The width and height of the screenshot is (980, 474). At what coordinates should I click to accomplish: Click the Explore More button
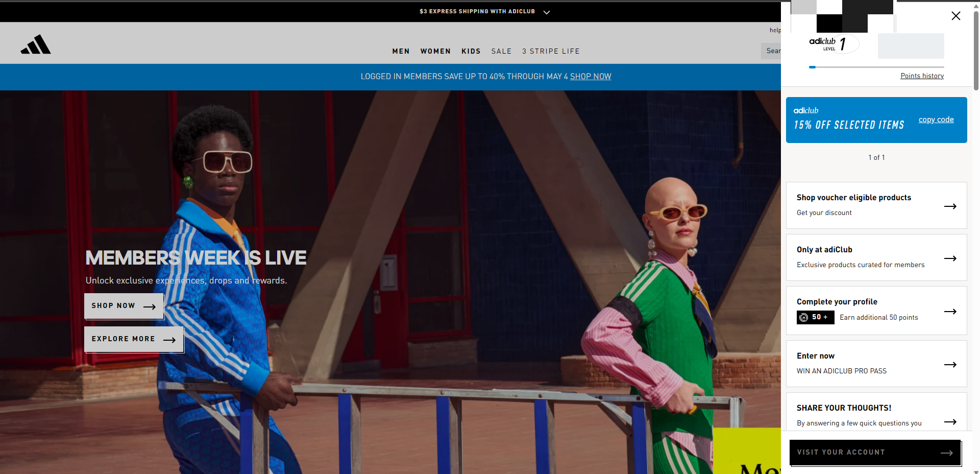tap(134, 339)
